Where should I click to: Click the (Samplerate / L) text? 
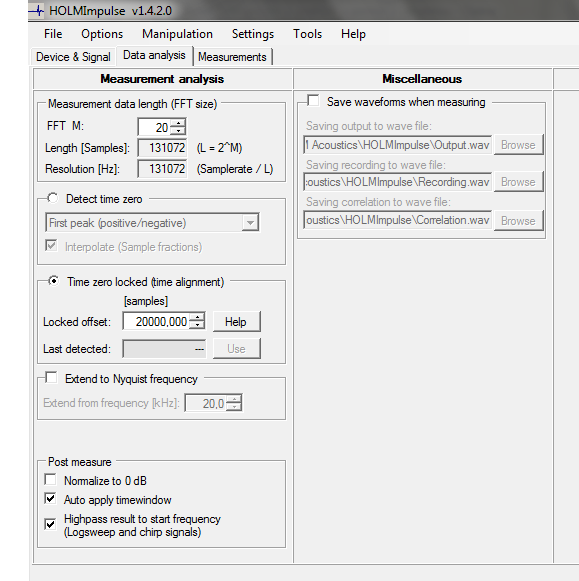pos(235,169)
